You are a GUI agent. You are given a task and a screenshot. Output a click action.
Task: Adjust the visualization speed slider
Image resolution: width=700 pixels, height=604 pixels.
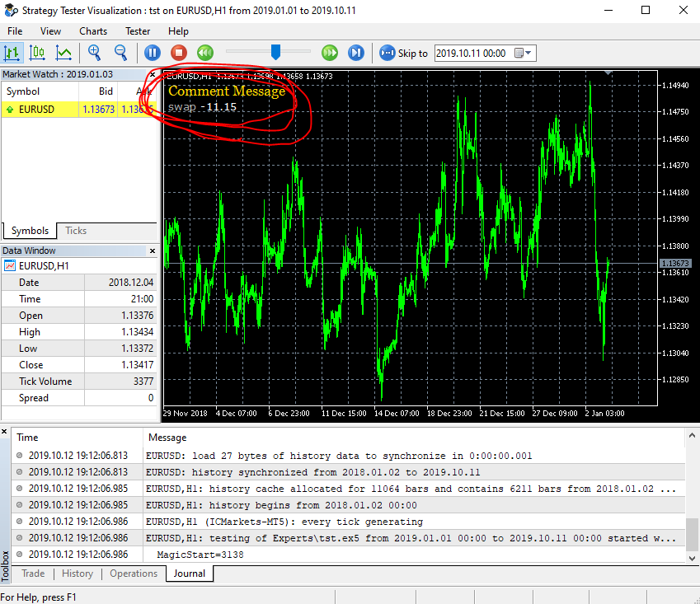276,52
